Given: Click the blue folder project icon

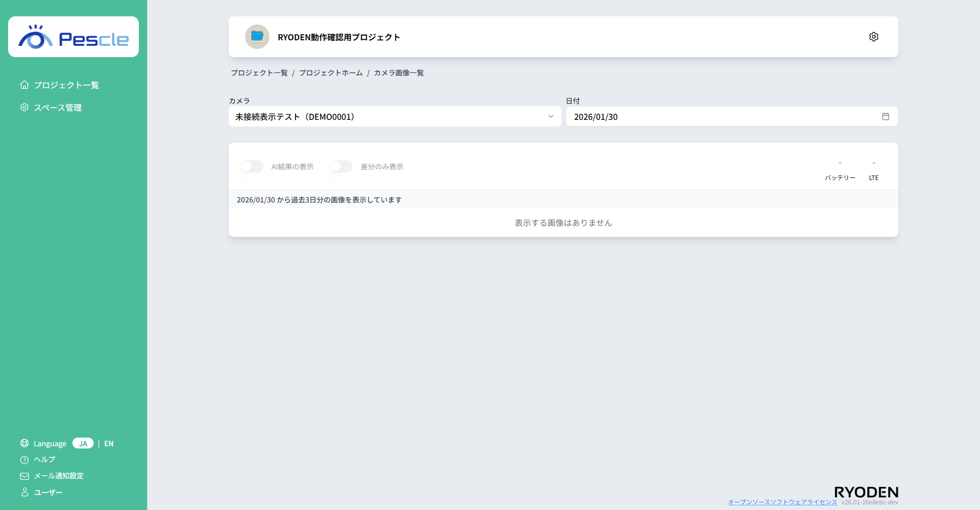Looking at the screenshot, I should point(257,36).
